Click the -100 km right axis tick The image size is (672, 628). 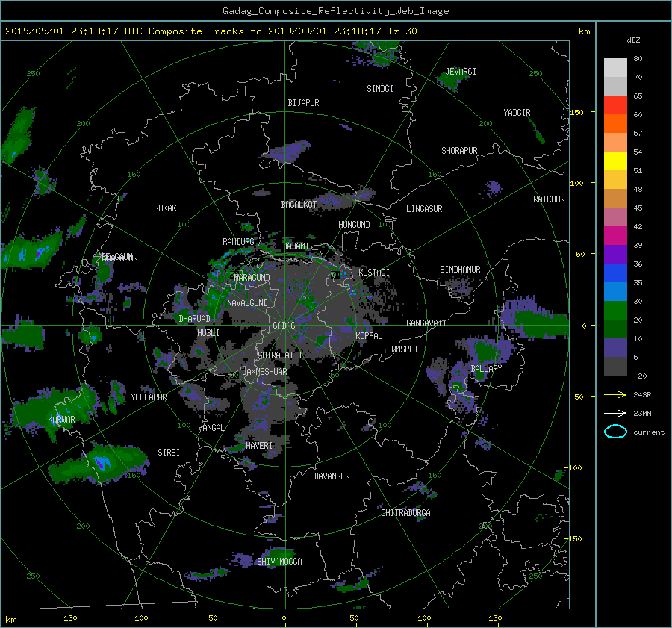pos(574,467)
